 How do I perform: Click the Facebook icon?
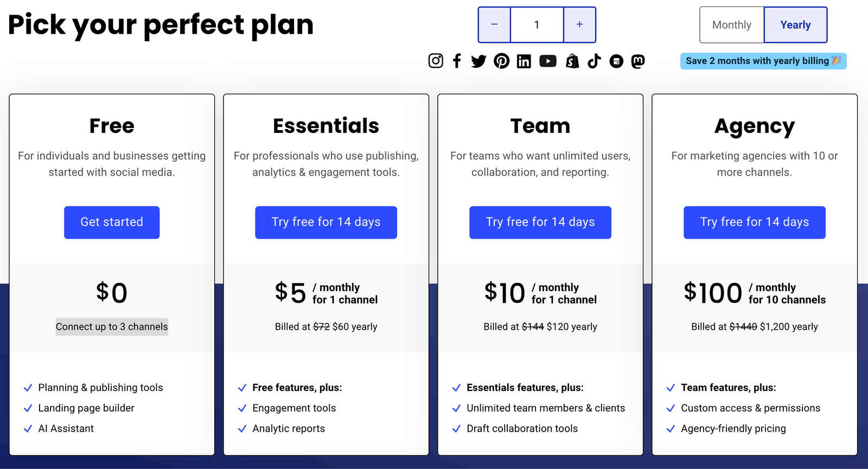click(x=457, y=61)
